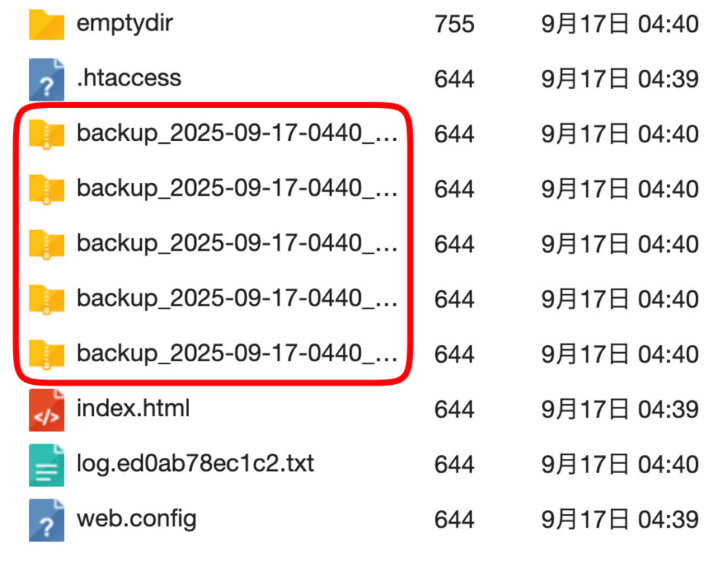The height and width of the screenshot is (567, 728).
Task: Click the 644 permission of index.html
Action: pyautogui.click(x=454, y=410)
